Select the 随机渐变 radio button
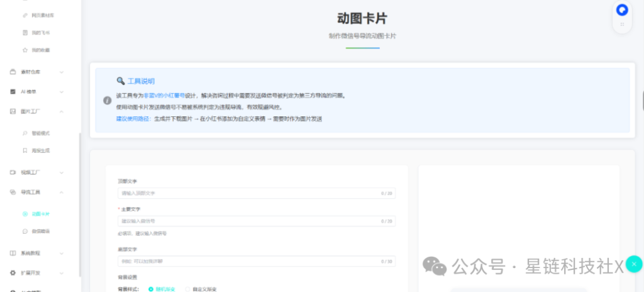644x292 pixels. (x=151, y=289)
